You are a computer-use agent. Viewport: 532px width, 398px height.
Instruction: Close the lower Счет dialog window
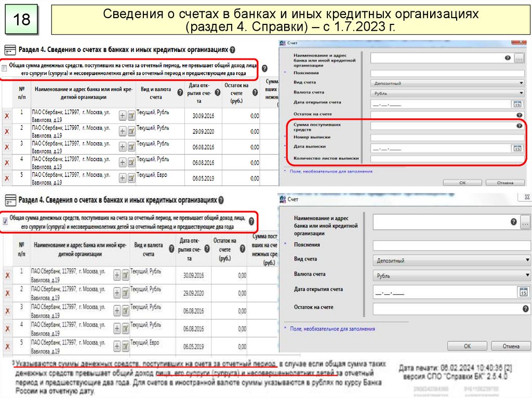click(x=527, y=197)
